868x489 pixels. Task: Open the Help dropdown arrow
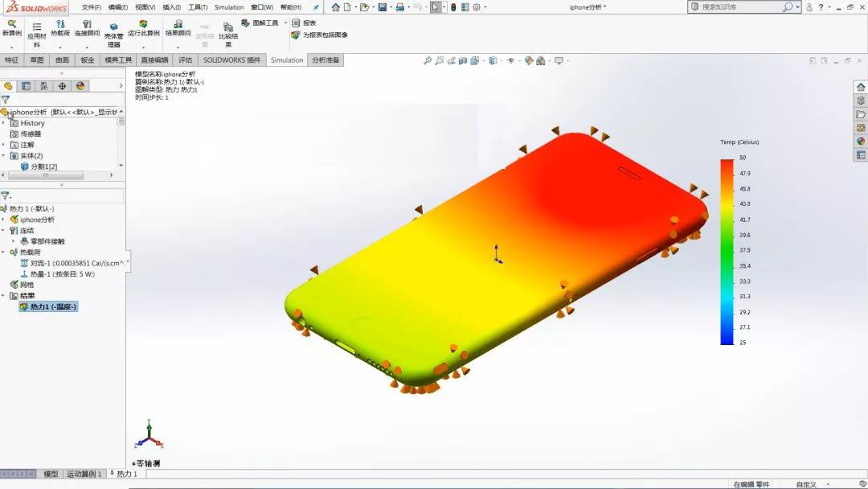point(829,7)
